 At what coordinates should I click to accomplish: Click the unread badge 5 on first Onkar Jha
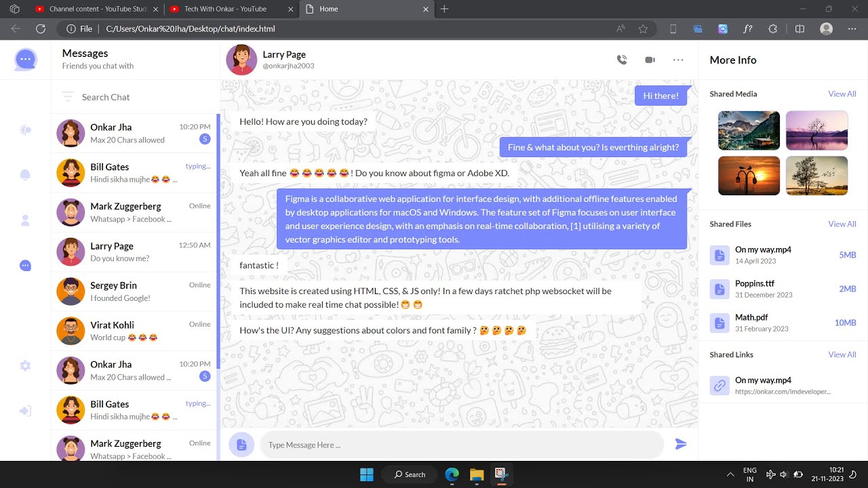click(x=204, y=139)
